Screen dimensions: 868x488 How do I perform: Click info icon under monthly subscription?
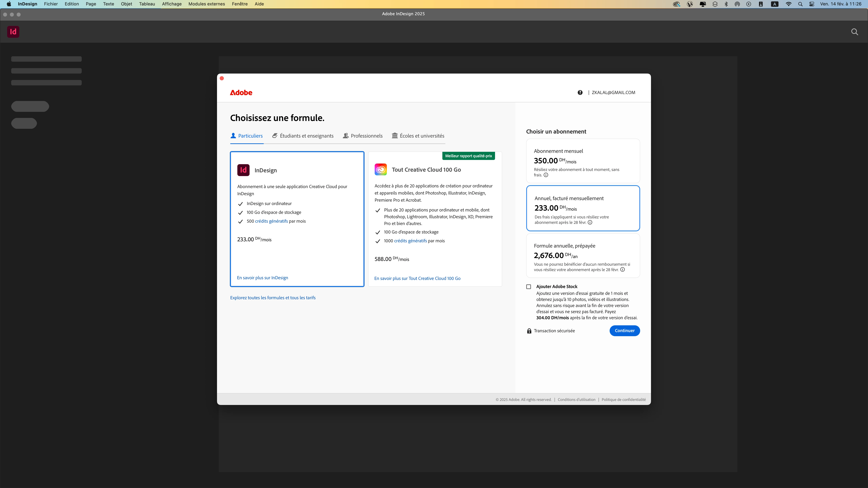point(546,175)
